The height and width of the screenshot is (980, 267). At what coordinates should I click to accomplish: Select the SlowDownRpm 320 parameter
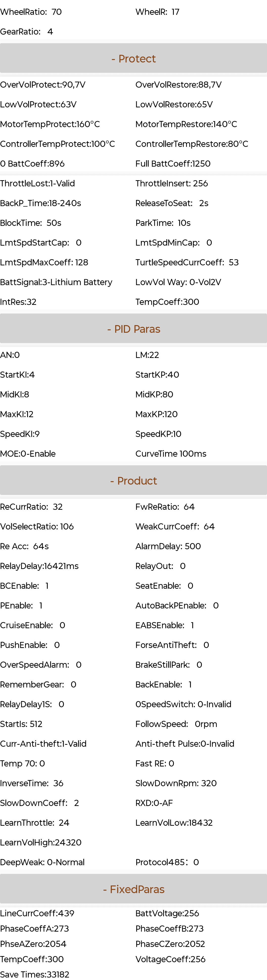pos(176,783)
